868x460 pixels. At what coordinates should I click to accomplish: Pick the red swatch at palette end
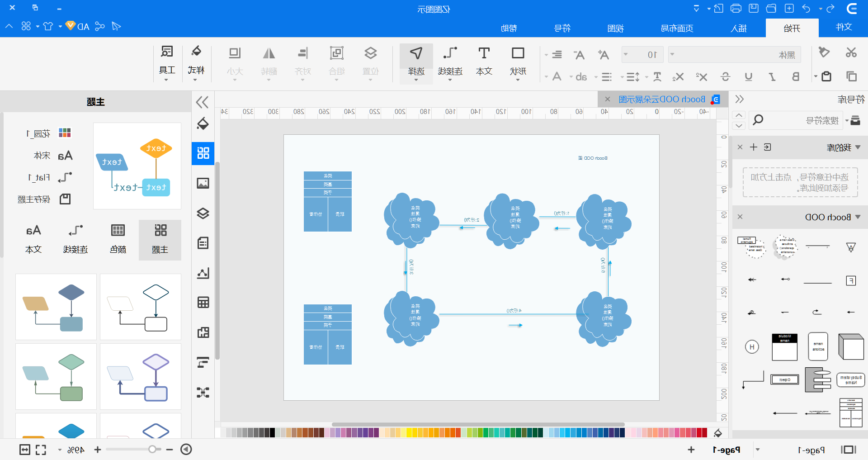pyautogui.click(x=704, y=433)
